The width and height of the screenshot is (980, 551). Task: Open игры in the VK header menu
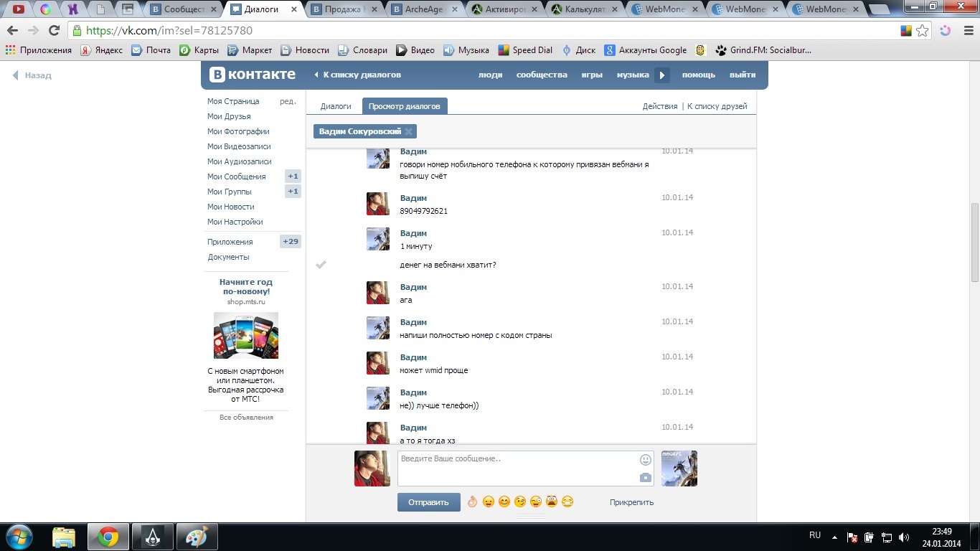592,75
